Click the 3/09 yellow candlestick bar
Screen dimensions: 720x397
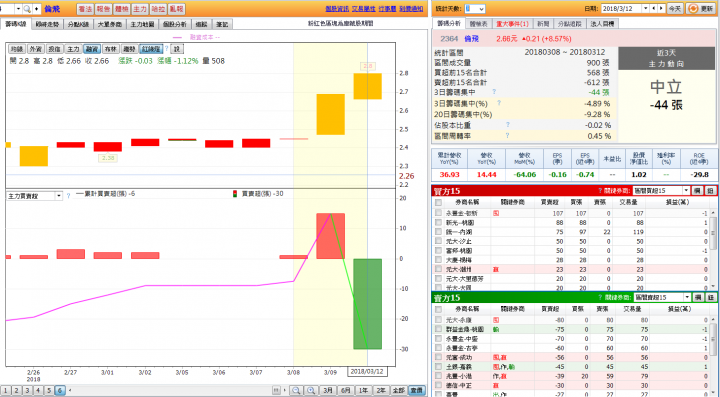[331, 114]
